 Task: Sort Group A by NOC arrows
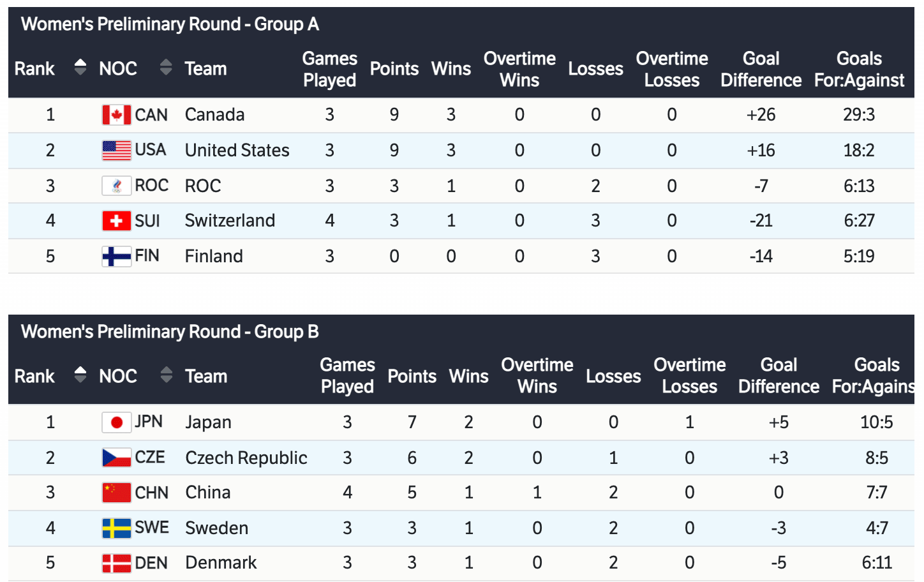coord(166,67)
